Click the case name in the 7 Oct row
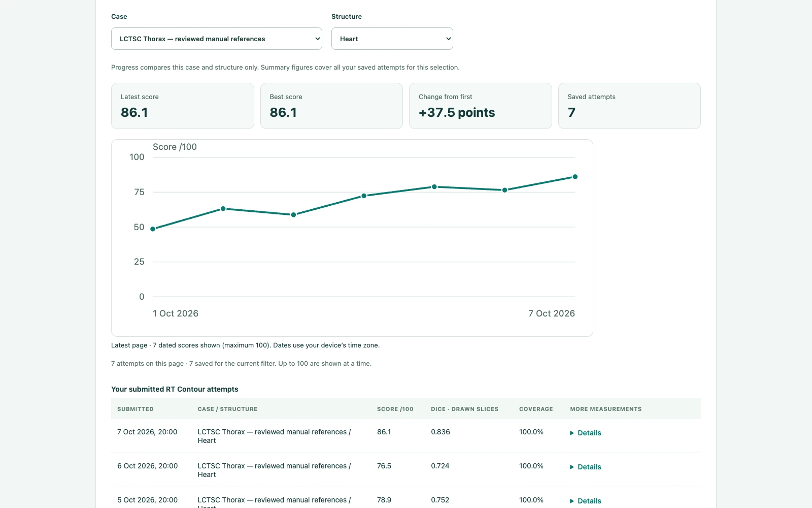 pyautogui.click(x=274, y=436)
